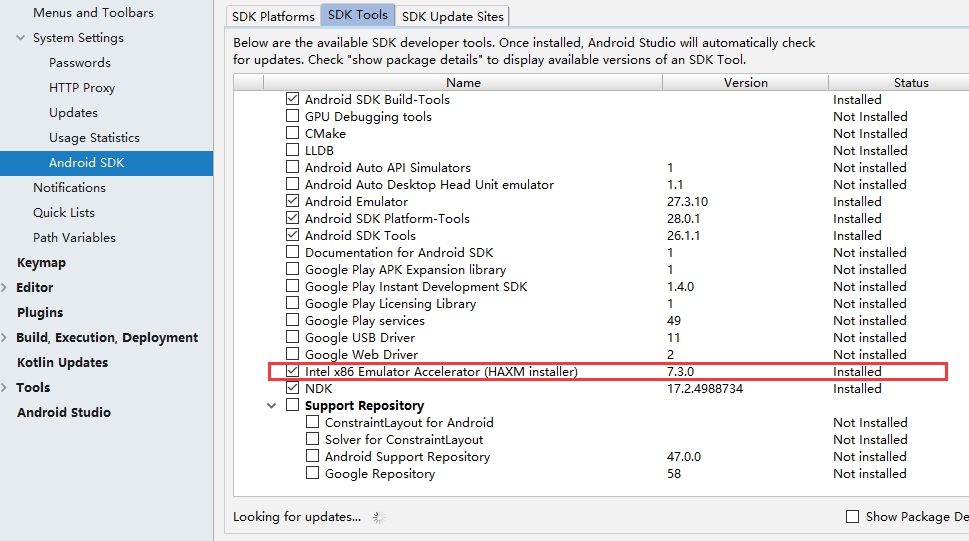Check ConstraintLayout for Android

[x=313, y=422]
